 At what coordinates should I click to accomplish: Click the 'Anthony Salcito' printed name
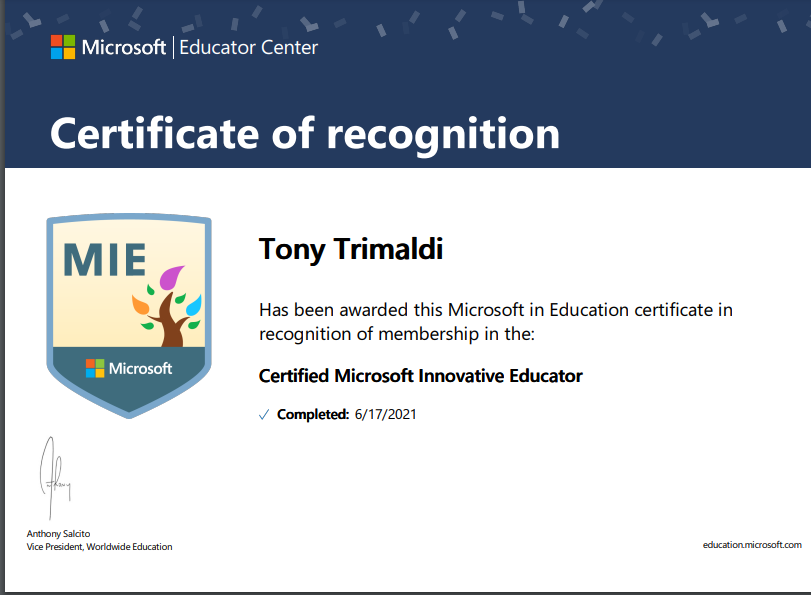click(x=58, y=534)
